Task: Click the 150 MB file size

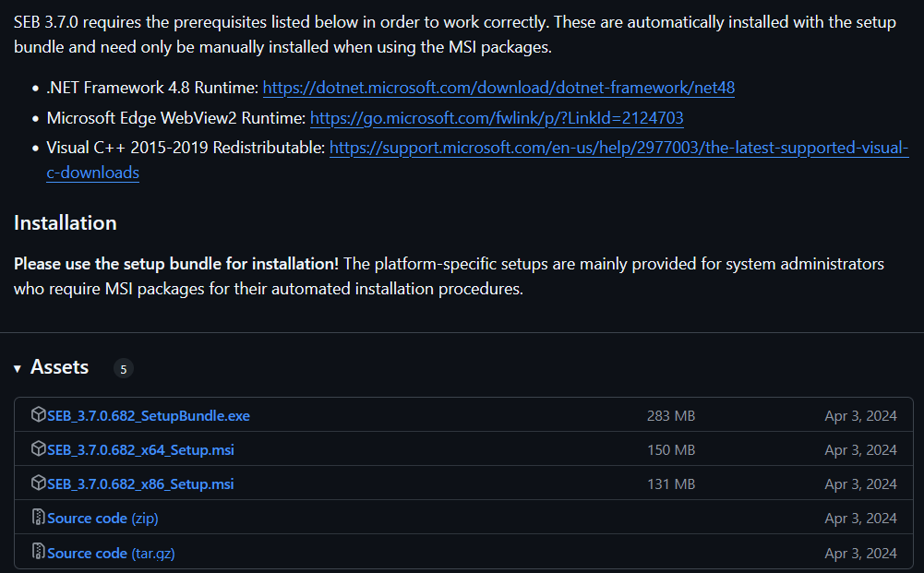Action: pyautogui.click(x=671, y=450)
